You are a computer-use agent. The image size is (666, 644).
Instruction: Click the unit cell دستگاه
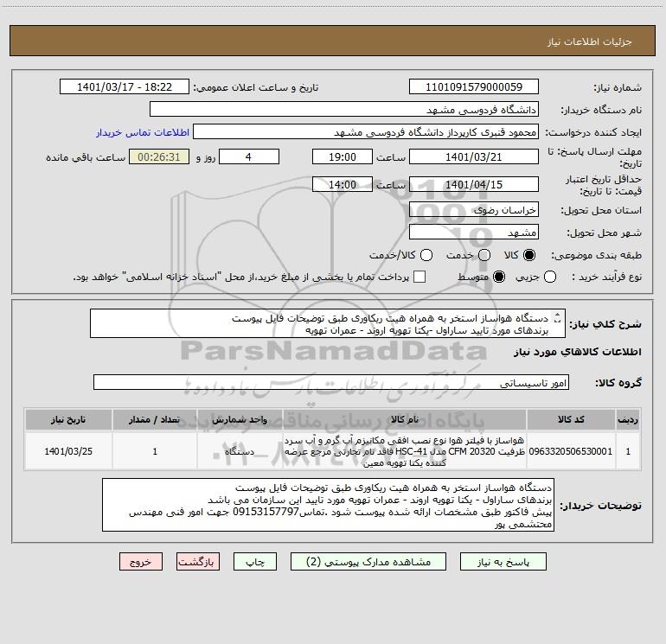[x=240, y=451]
